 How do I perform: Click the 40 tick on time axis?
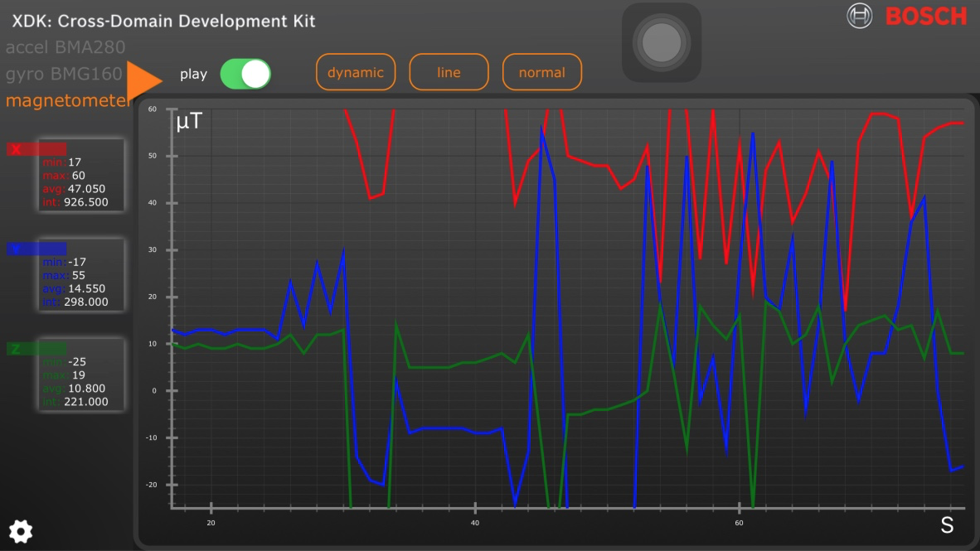click(475, 523)
